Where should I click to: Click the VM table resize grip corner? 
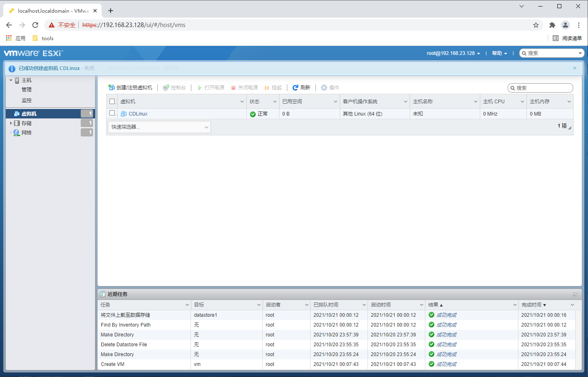[570, 128]
